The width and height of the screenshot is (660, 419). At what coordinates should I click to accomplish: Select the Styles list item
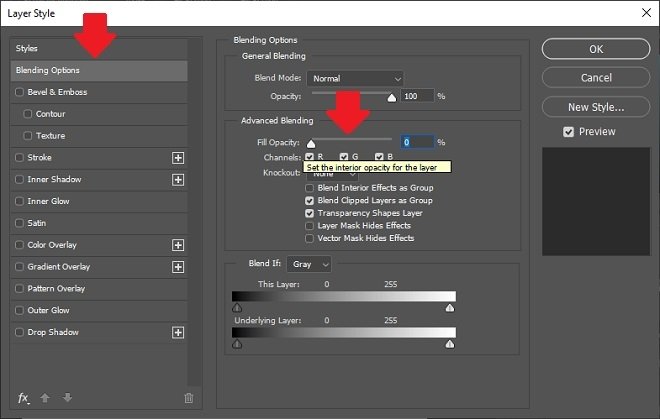pyautogui.click(x=99, y=48)
